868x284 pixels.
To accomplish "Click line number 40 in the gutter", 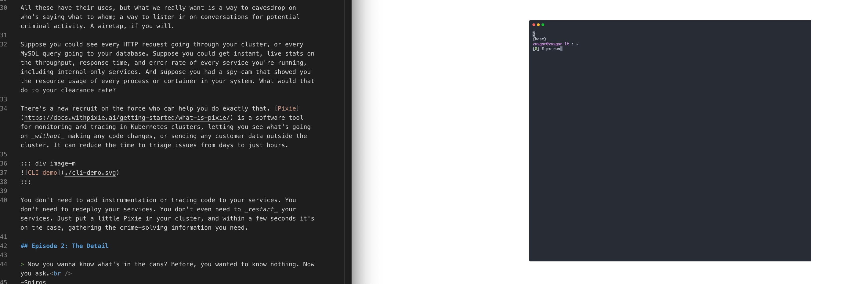I will click(4, 200).
